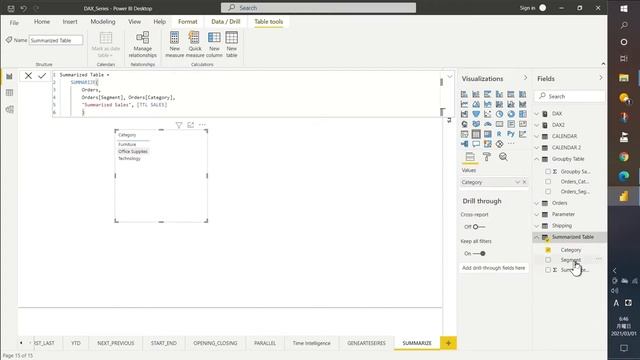Expand the Parameter table
This screenshot has height=360, width=640.
coord(537,214)
